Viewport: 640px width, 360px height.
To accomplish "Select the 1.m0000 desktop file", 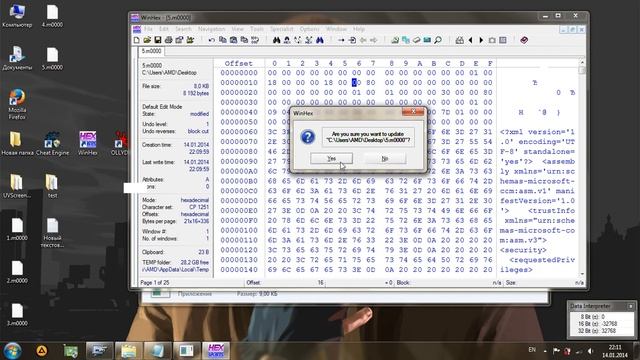I will 17,229.
